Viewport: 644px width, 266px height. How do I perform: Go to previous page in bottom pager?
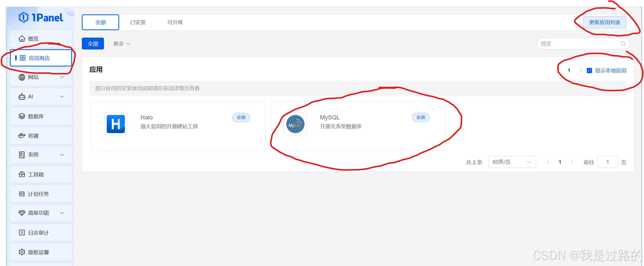pos(548,162)
